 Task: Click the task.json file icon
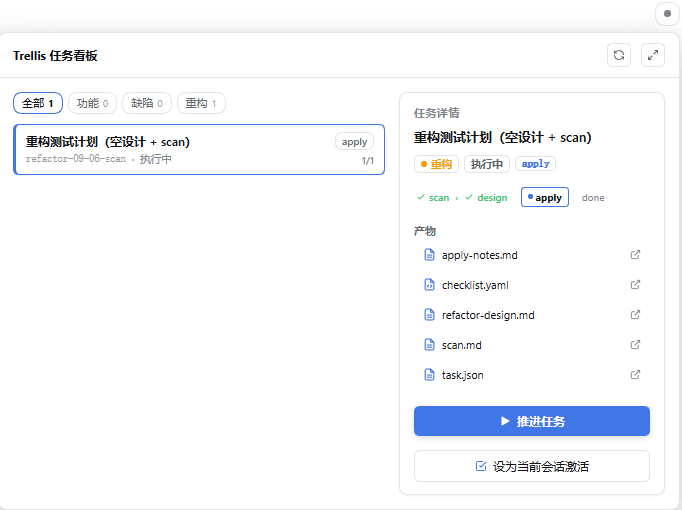[429, 375]
